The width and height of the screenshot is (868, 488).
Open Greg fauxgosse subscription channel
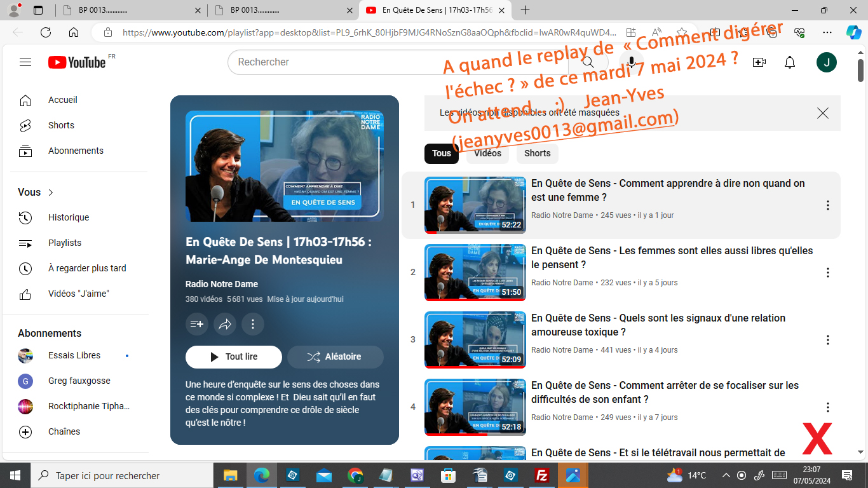[79, 381]
